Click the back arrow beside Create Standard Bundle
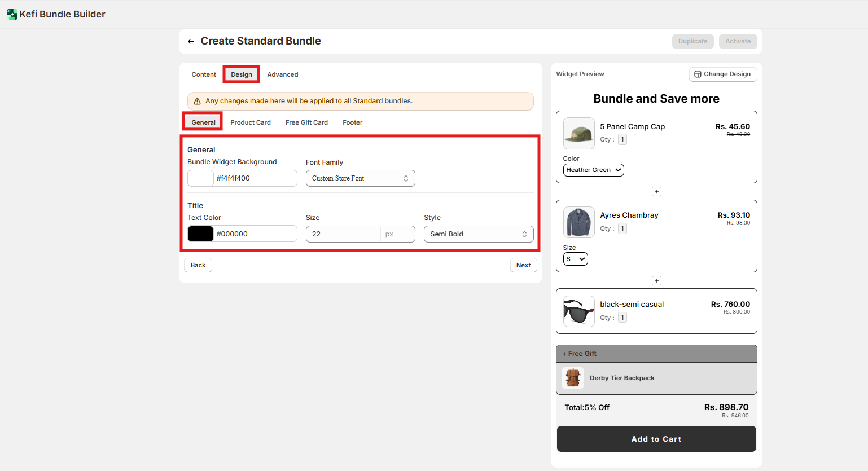This screenshot has height=471, width=868. [191, 41]
